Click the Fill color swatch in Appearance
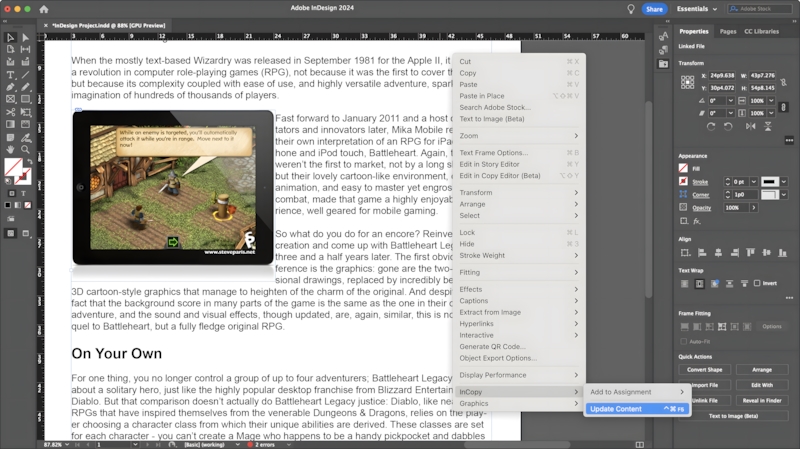 click(x=683, y=168)
